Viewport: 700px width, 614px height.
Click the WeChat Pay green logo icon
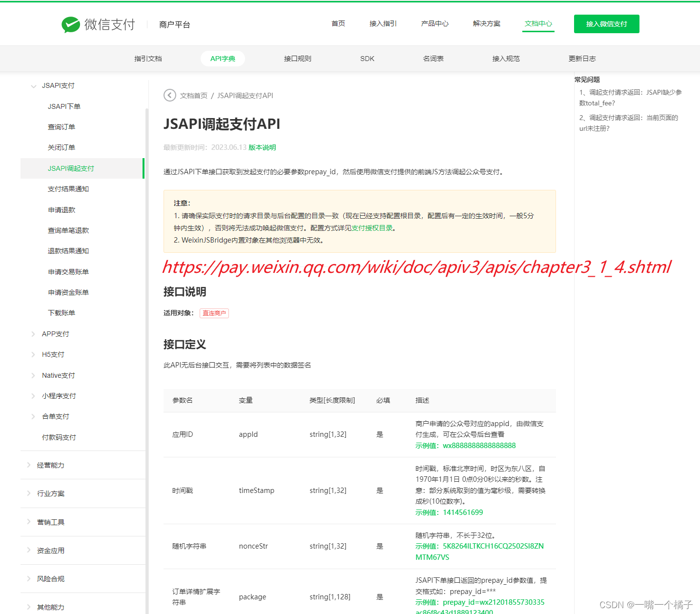click(x=70, y=24)
